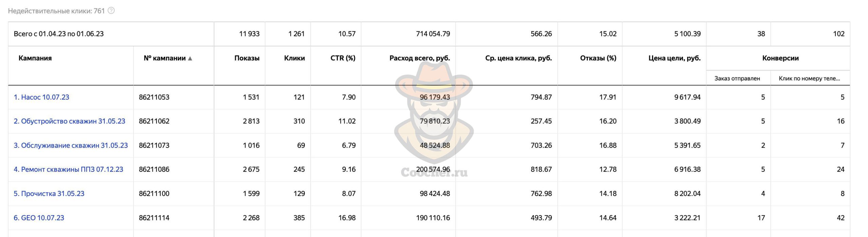Sort by the Кампания column header
The image size is (868, 237).
click(x=35, y=58)
